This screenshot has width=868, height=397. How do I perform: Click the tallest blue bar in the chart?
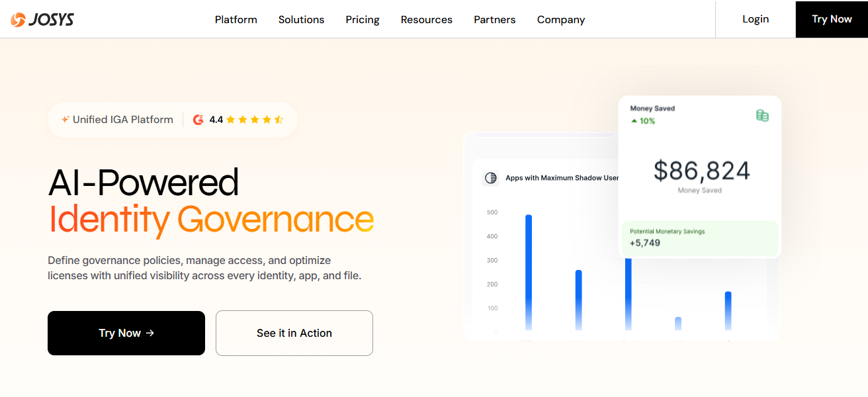click(528, 271)
